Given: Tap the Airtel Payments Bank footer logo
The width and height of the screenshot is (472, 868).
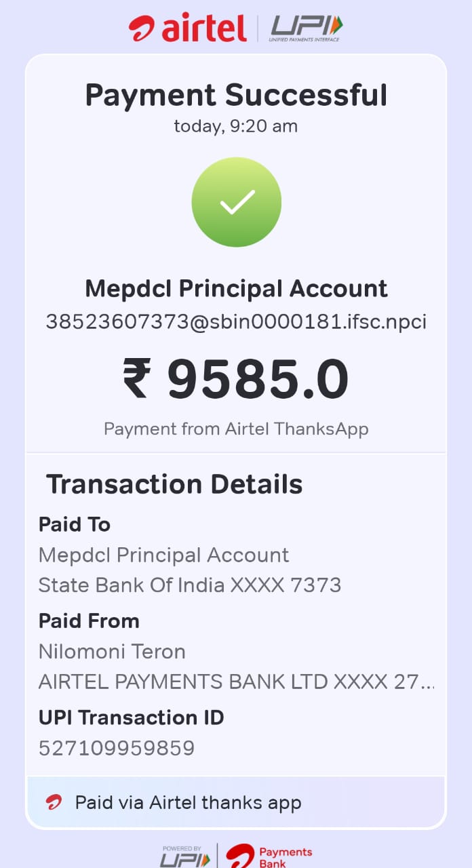Looking at the screenshot, I should pyautogui.click(x=269, y=856).
